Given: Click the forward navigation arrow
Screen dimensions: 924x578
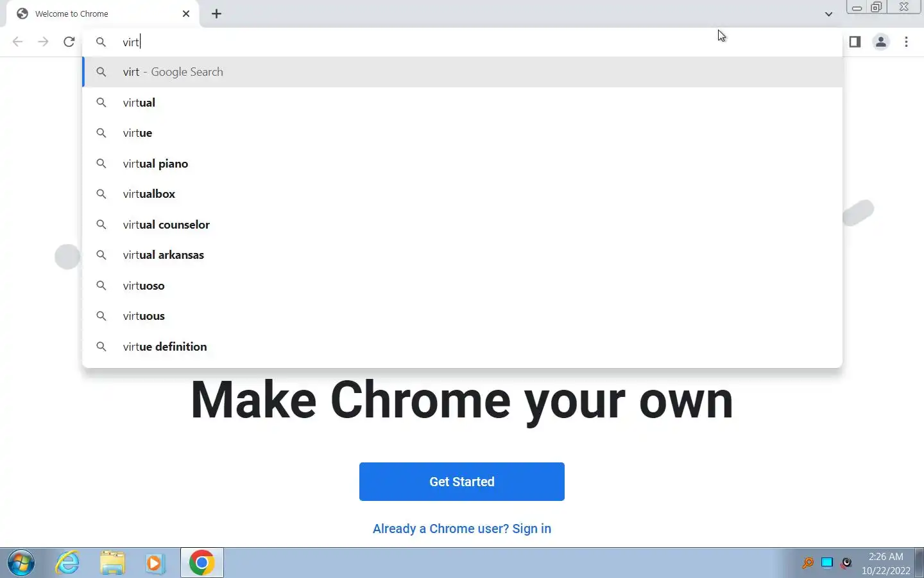Looking at the screenshot, I should point(43,42).
